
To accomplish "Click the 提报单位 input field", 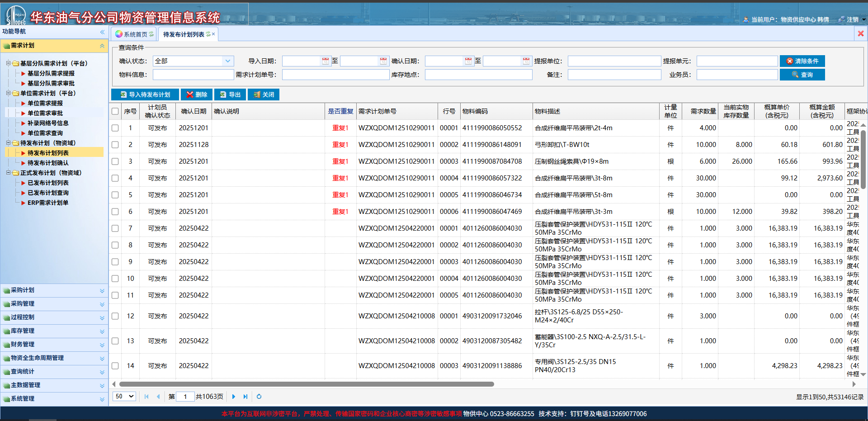I will pyautogui.click(x=614, y=61).
